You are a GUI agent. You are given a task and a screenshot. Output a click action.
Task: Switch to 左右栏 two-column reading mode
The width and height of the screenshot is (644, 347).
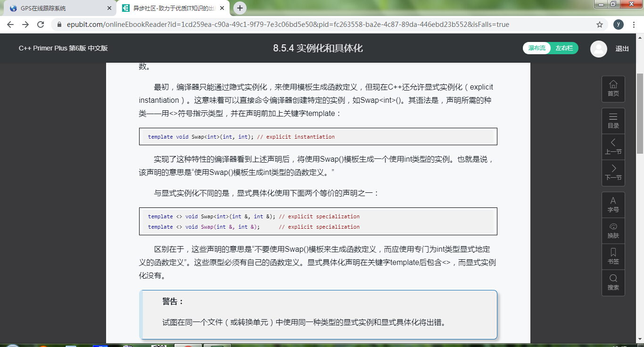564,48
